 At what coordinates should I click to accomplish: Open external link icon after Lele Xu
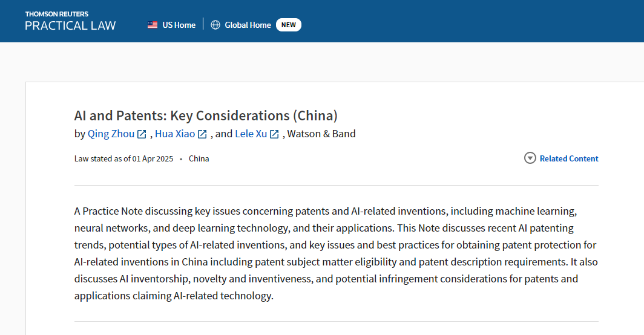pos(274,134)
